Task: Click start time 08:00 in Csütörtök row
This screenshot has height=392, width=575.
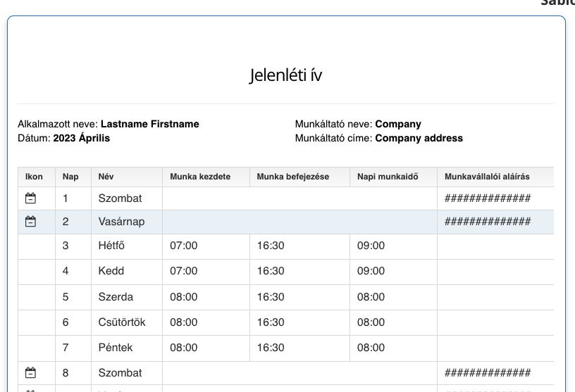Action: click(x=184, y=322)
